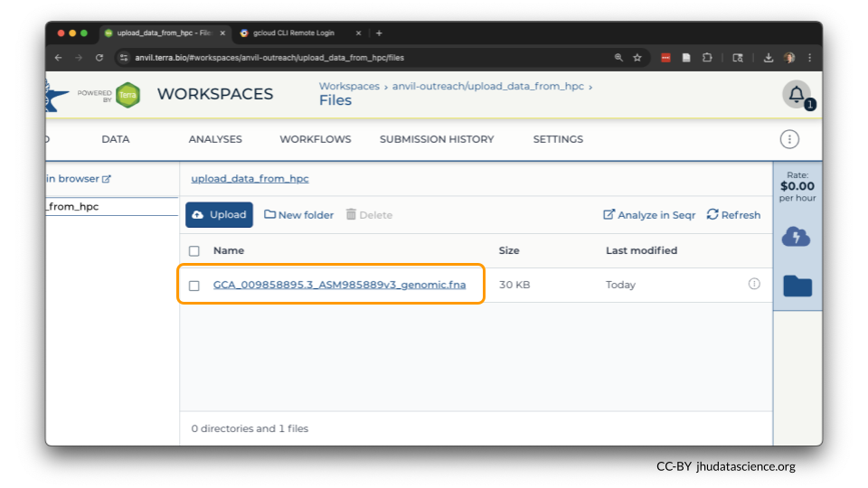Open the 'in browser' external link

click(79, 179)
